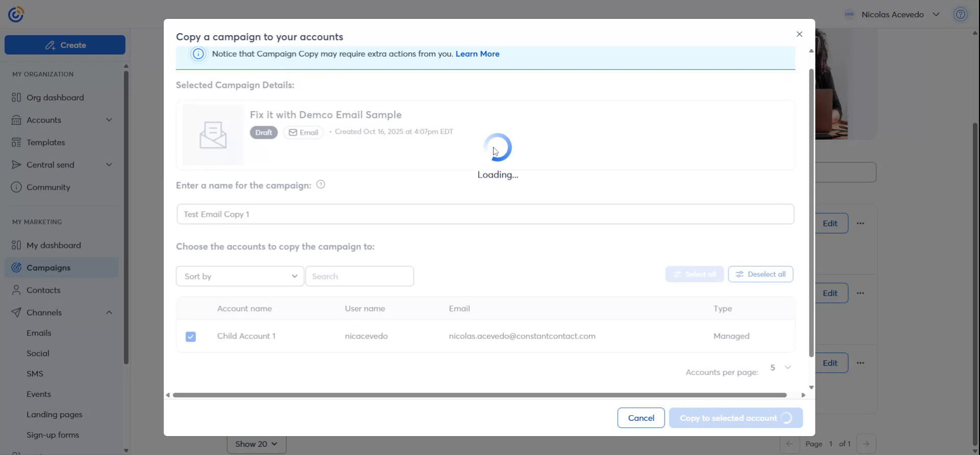Image resolution: width=980 pixels, height=455 pixels.
Task: Click the next page arrow in pagination
Action: 866,444
